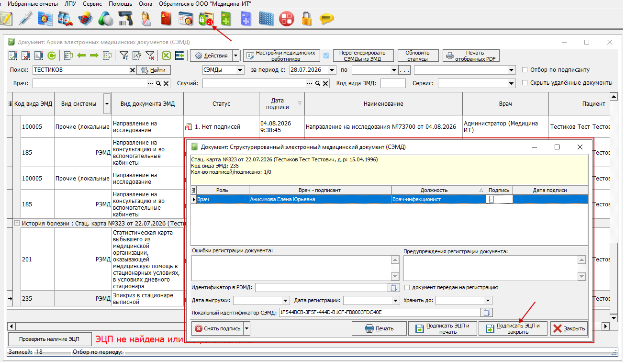Open the Сервис menu
This screenshot has width=624, height=363.
tap(92, 4)
